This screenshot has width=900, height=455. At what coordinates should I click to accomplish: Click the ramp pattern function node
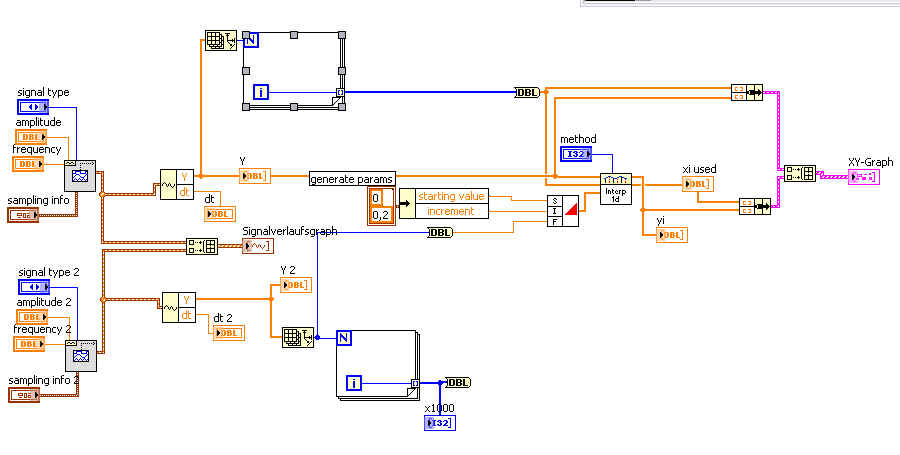point(562,211)
